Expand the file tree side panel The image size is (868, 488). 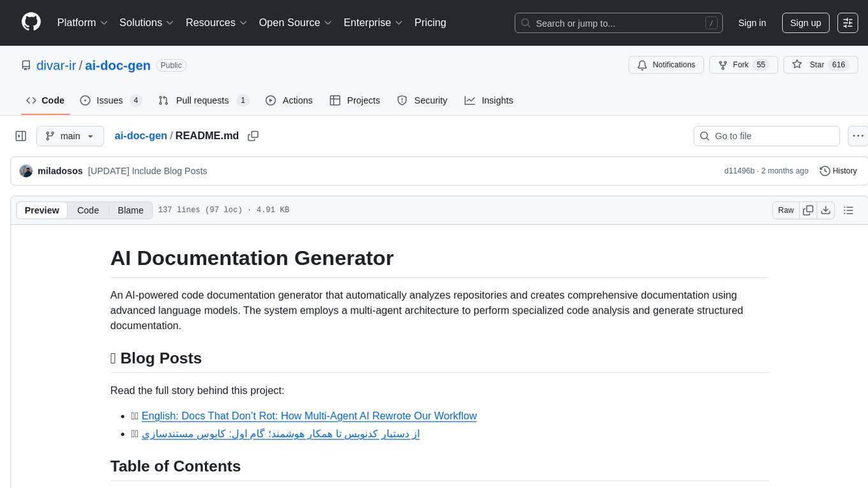21,136
